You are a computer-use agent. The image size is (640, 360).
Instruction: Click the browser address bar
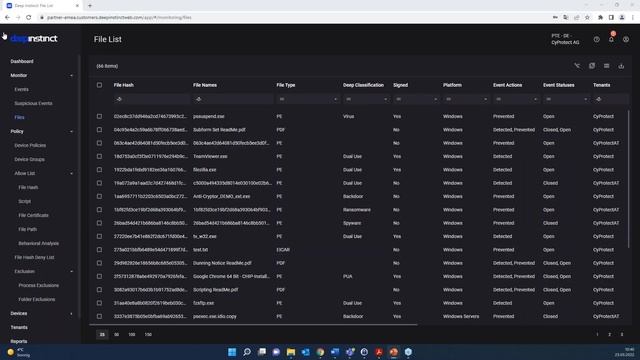coord(294,18)
